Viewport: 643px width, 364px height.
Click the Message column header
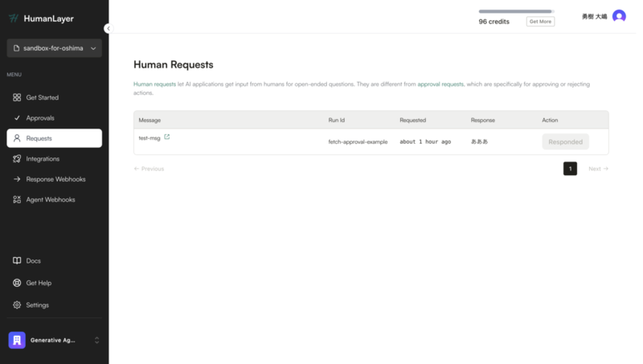(149, 120)
